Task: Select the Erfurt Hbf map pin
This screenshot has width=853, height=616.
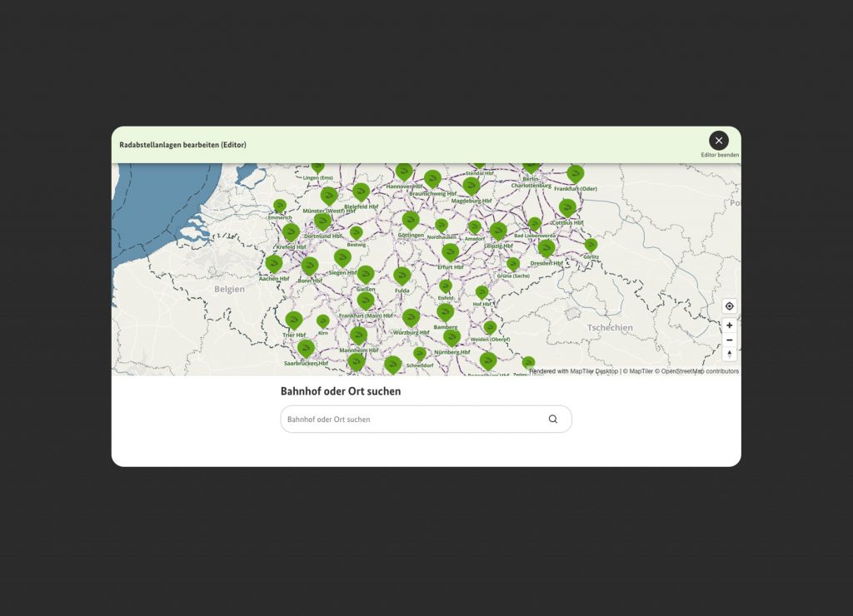Action: (451, 251)
